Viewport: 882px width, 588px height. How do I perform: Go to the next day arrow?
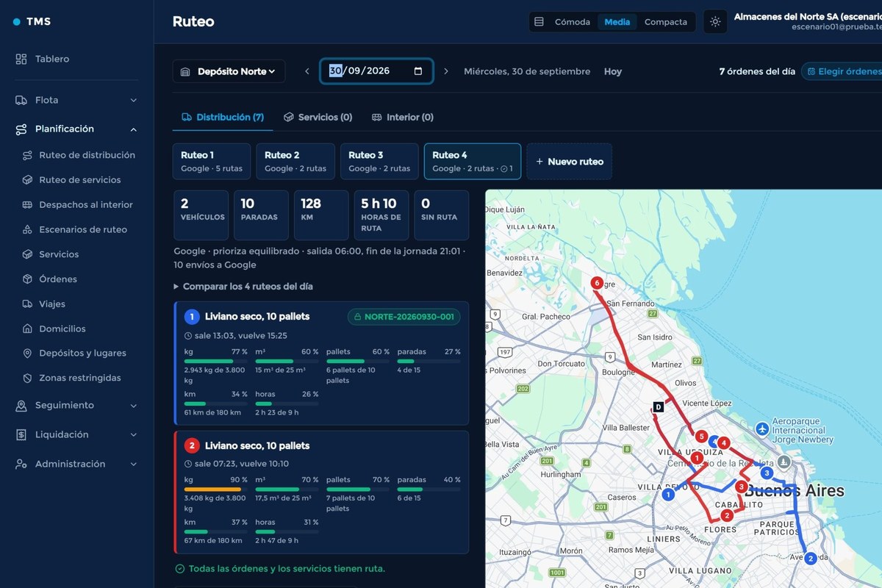point(445,71)
